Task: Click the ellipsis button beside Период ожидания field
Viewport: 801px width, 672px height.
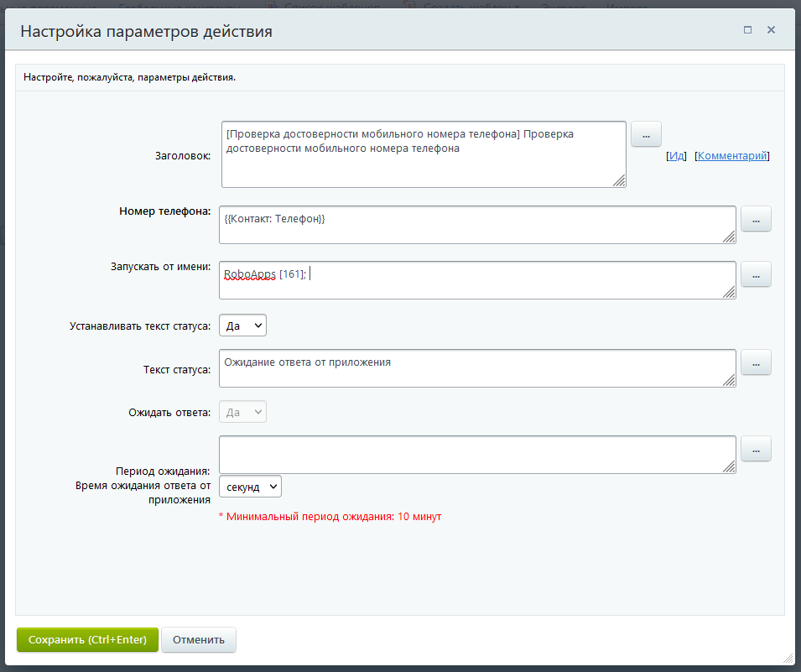Action: pos(756,449)
